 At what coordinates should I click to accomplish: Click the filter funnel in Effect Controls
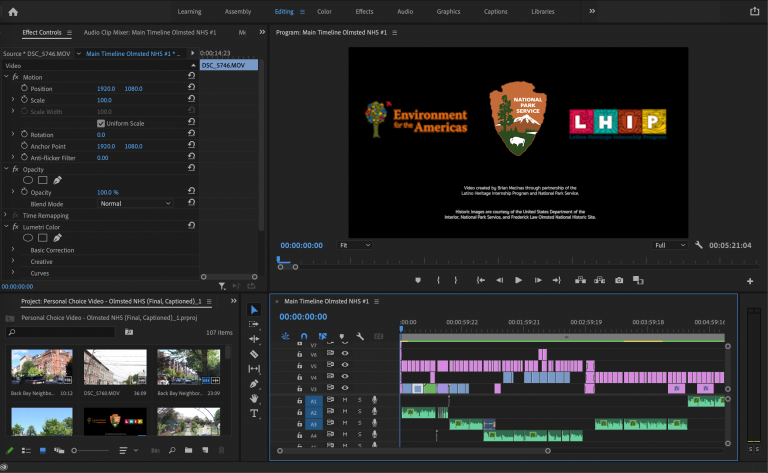point(222,286)
